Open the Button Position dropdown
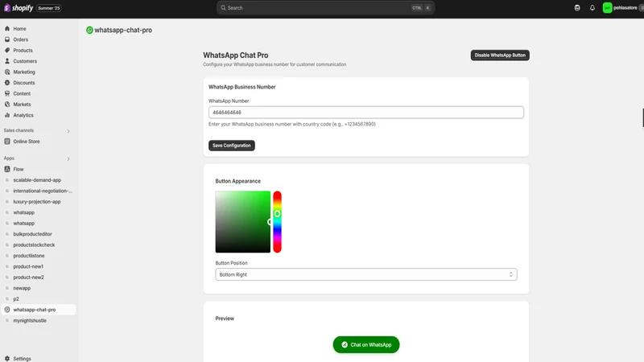644x362 pixels. pos(366,274)
